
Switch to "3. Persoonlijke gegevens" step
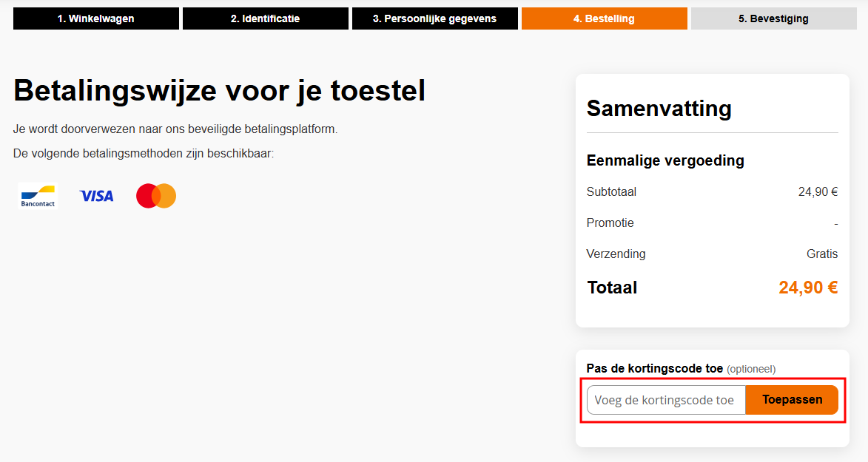434,18
